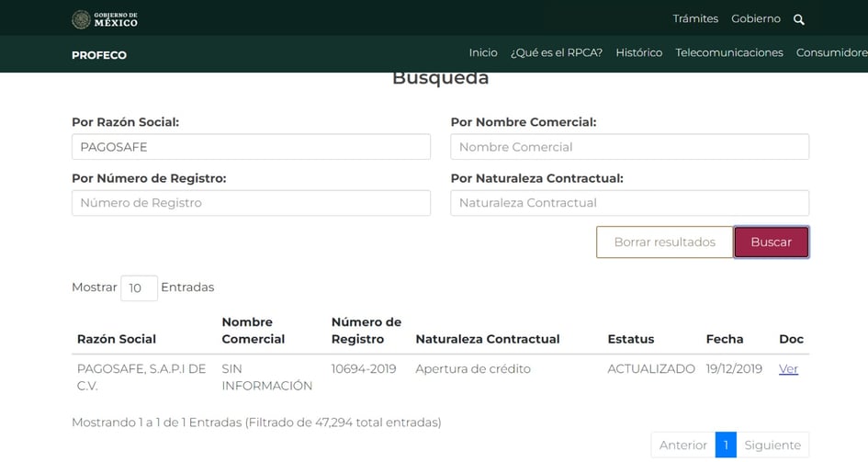Click the Gobierno de México logo

click(x=105, y=19)
